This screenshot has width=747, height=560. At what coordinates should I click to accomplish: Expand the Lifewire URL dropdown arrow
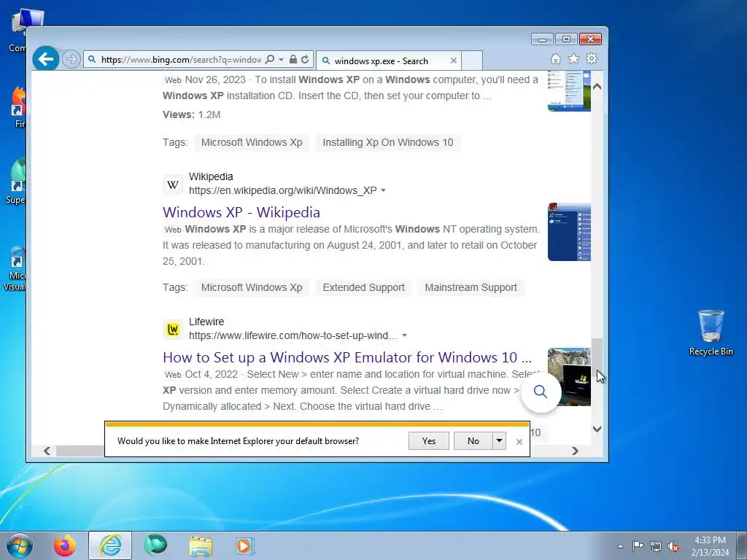coord(404,335)
